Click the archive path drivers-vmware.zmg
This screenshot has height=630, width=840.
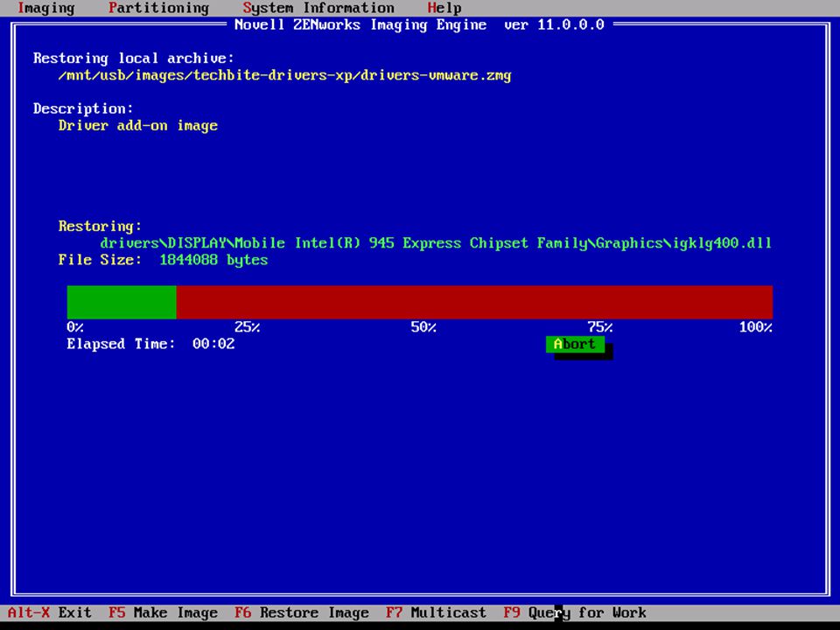[x=284, y=75]
